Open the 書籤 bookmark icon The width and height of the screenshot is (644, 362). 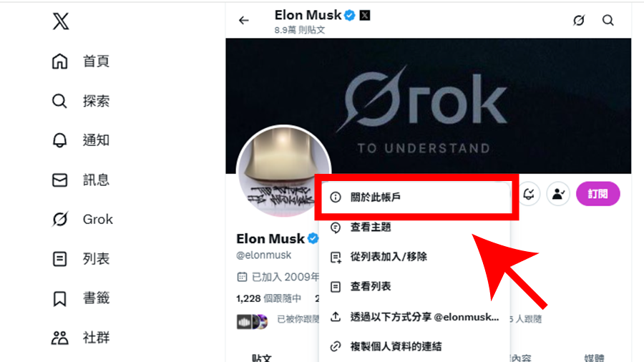point(59,298)
